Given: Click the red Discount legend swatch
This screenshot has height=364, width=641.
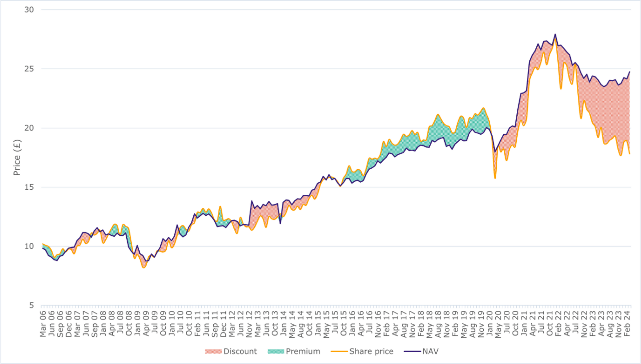Looking at the screenshot, I should (x=214, y=351).
